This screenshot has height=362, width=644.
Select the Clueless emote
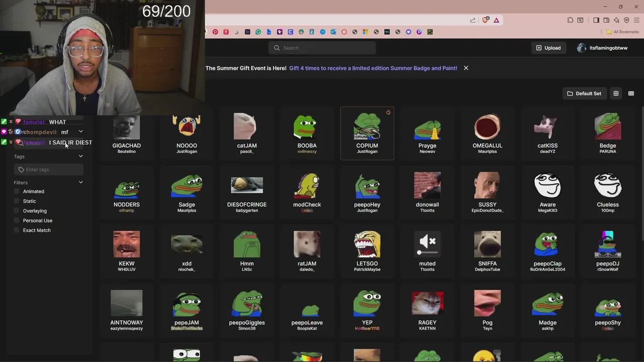(x=608, y=192)
